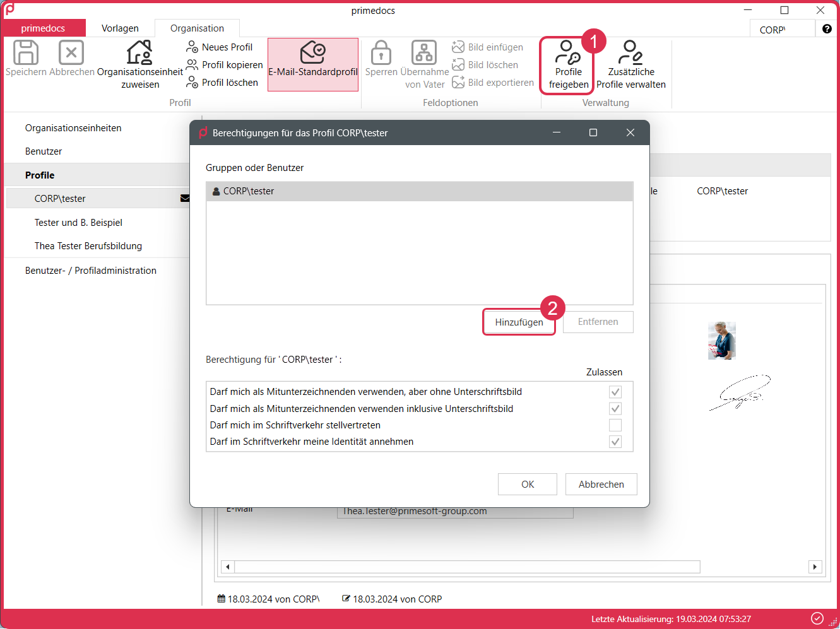This screenshot has width=840, height=629.
Task: Click CORP\tester text in main window behind dialog
Action: 723,191
